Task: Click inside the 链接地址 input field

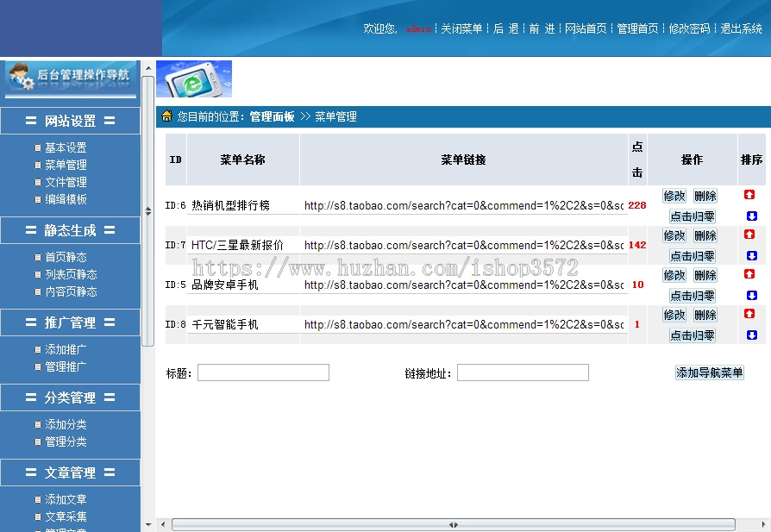Action: click(x=523, y=372)
